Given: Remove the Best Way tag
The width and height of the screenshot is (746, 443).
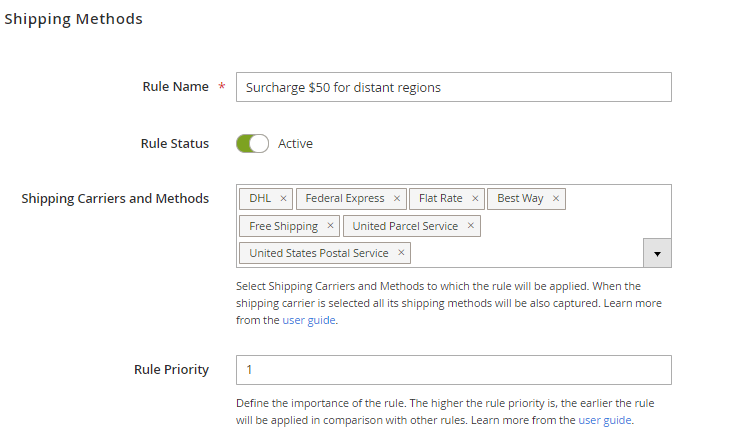Looking at the screenshot, I should [556, 198].
